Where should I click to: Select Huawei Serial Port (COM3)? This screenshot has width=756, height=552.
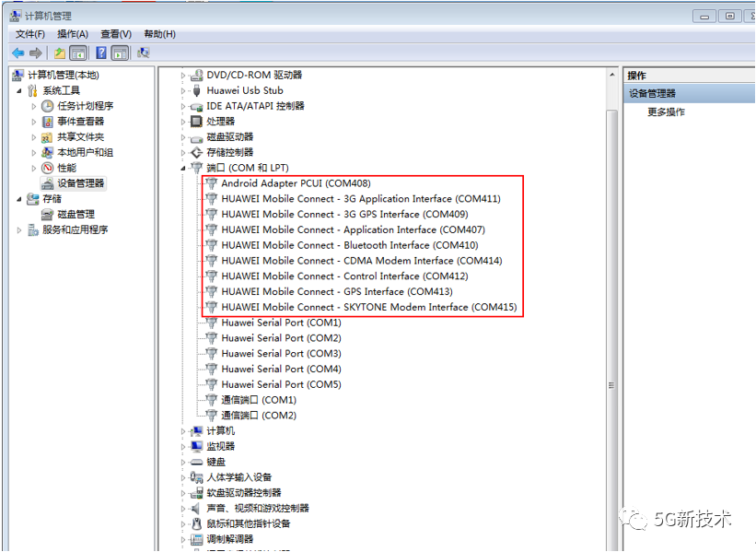point(281,353)
